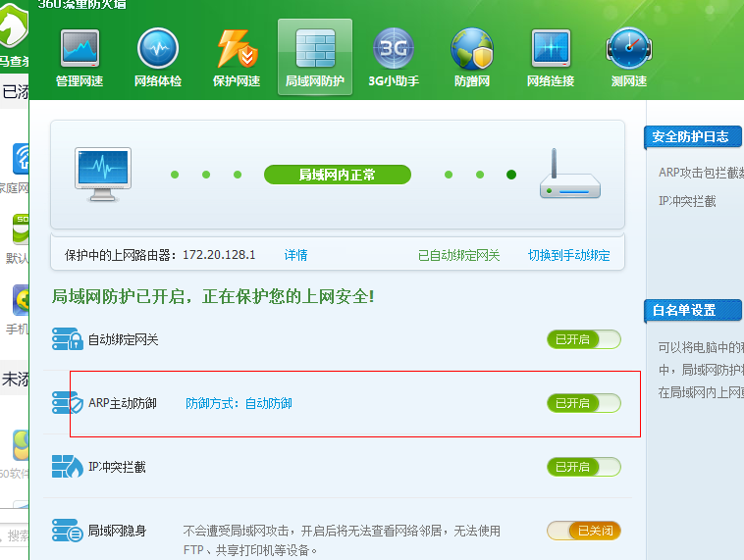Open the 3G小助手 icon

393,50
